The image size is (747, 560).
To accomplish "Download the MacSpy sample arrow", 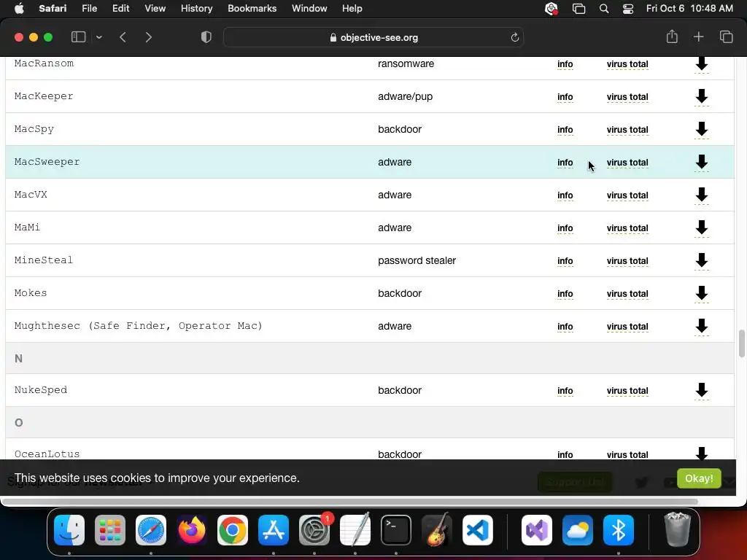I will pos(701,129).
